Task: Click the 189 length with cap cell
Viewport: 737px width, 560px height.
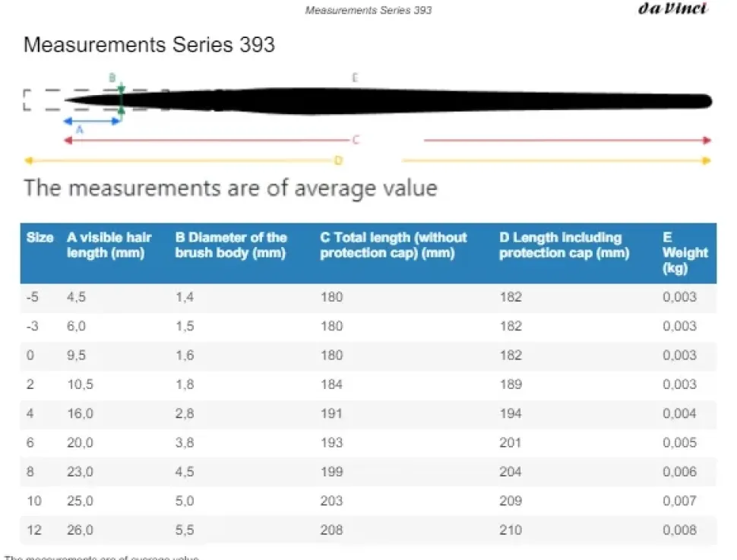Action: [x=511, y=384]
